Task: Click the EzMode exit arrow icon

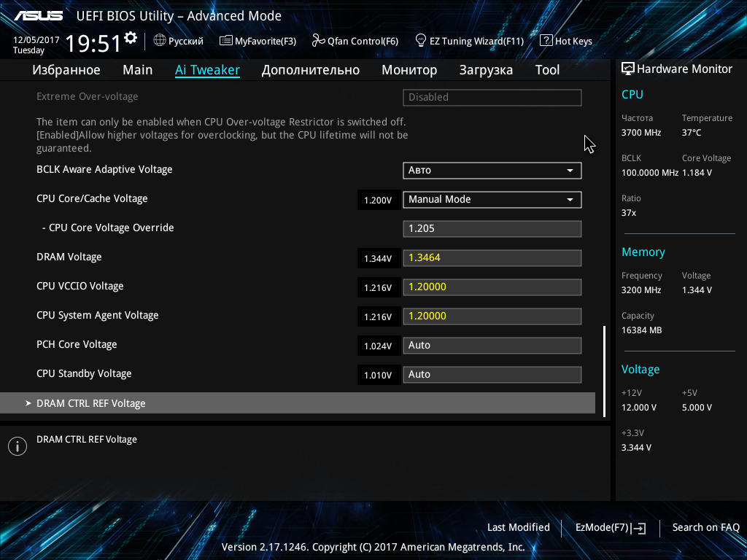Action: (x=638, y=528)
